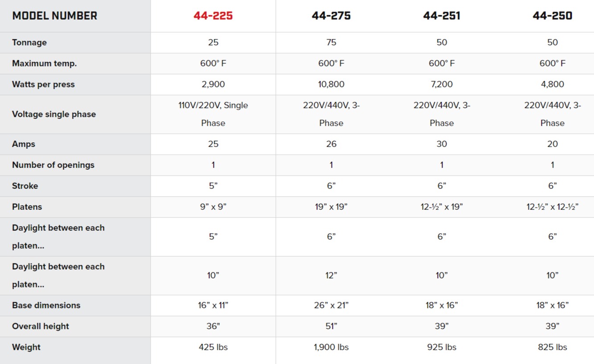Click the 110V/220V, Single Phase cell
Image resolution: width=594 pixels, height=364 pixels.
coord(213,114)
